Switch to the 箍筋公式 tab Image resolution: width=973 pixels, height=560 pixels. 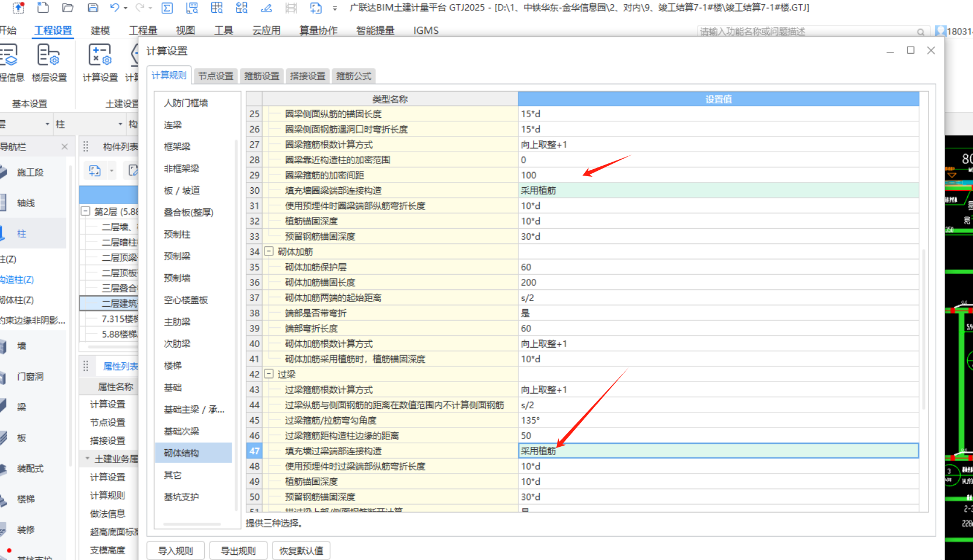[354, 76]
